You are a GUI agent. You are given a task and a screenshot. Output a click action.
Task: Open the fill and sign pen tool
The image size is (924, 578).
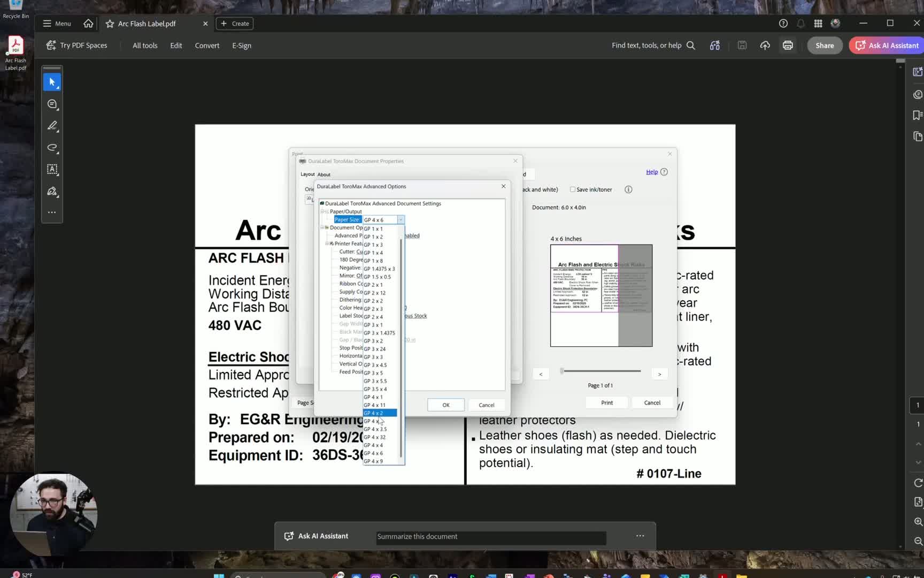(x=52, y=192)
